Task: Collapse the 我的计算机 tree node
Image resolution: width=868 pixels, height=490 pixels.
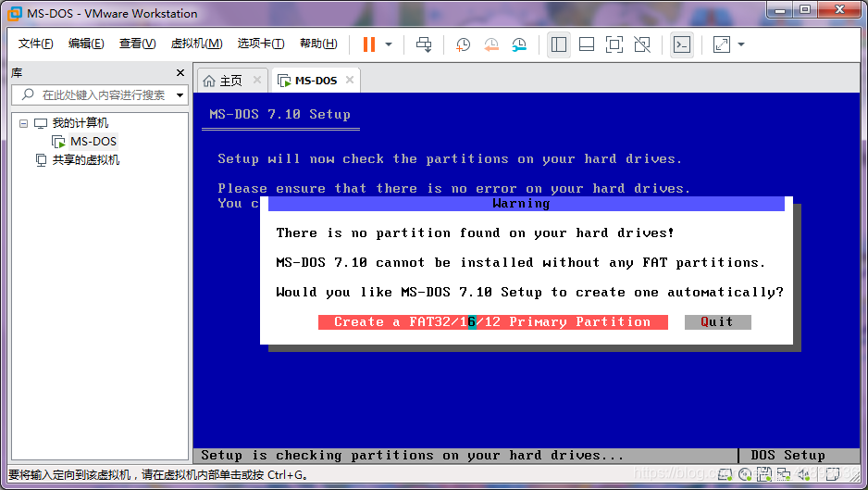Action: 23,123
